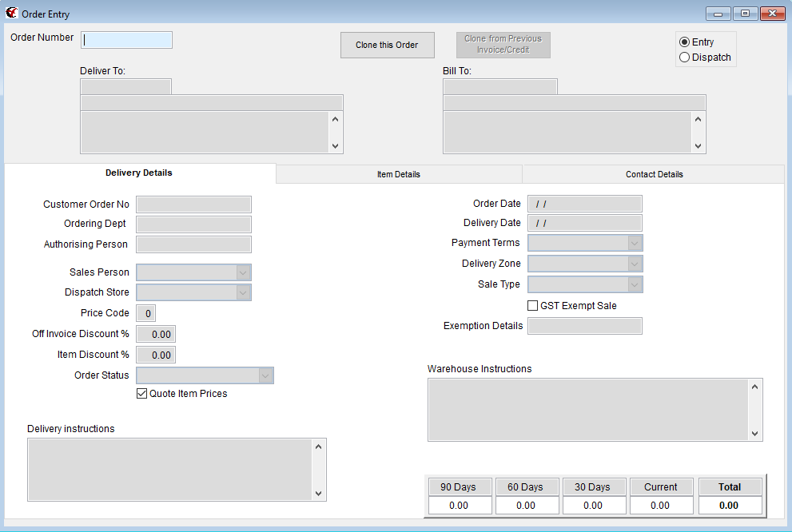The width and height of the screenshot is (792, 532).
Task: Enable the GST Exempt Sale checkbox
Action: point(533,306)
